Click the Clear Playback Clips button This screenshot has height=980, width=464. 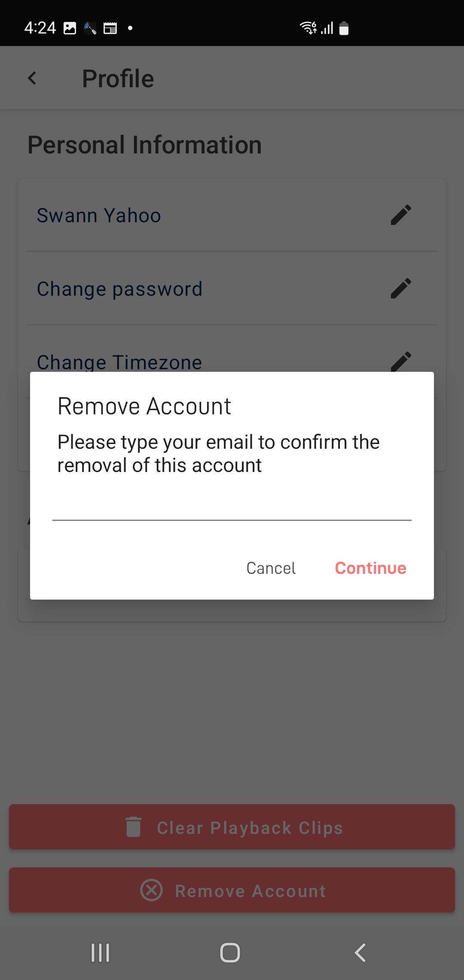[232, 827]
